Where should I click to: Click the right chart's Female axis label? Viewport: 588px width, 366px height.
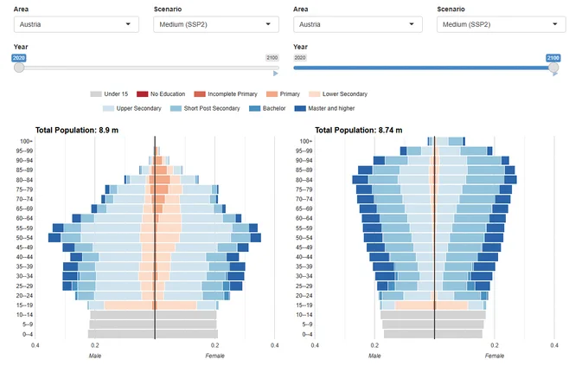(x=495, y=356)
